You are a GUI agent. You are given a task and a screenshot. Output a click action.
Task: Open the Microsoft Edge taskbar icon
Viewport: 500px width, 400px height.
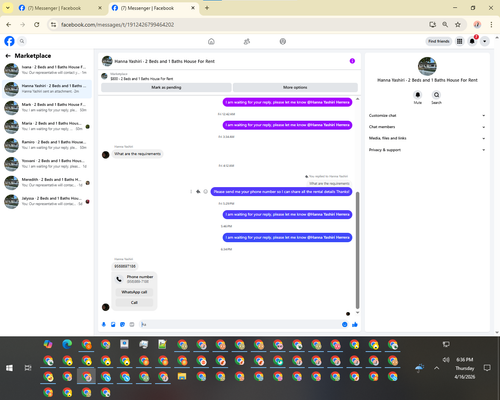click(67, 344)
